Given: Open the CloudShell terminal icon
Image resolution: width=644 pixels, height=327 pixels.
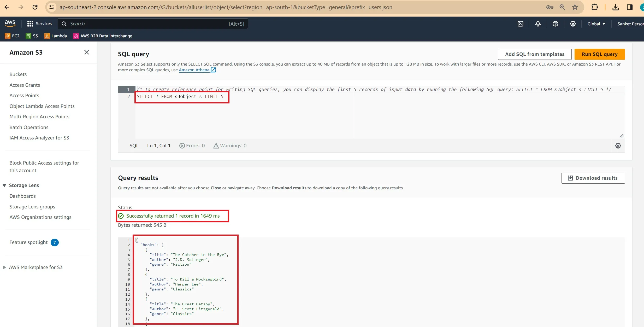Looking at the screenshot, I should 521,24.
